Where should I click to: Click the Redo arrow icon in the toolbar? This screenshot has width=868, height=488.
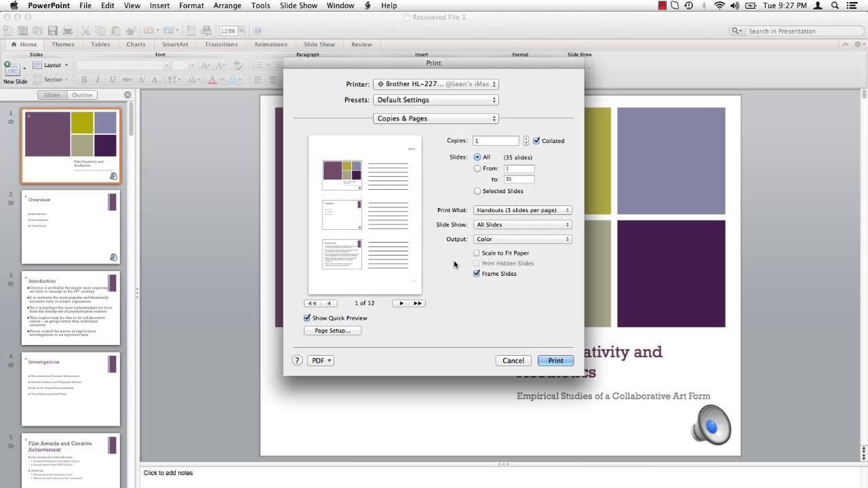click(x=168, y=30)
